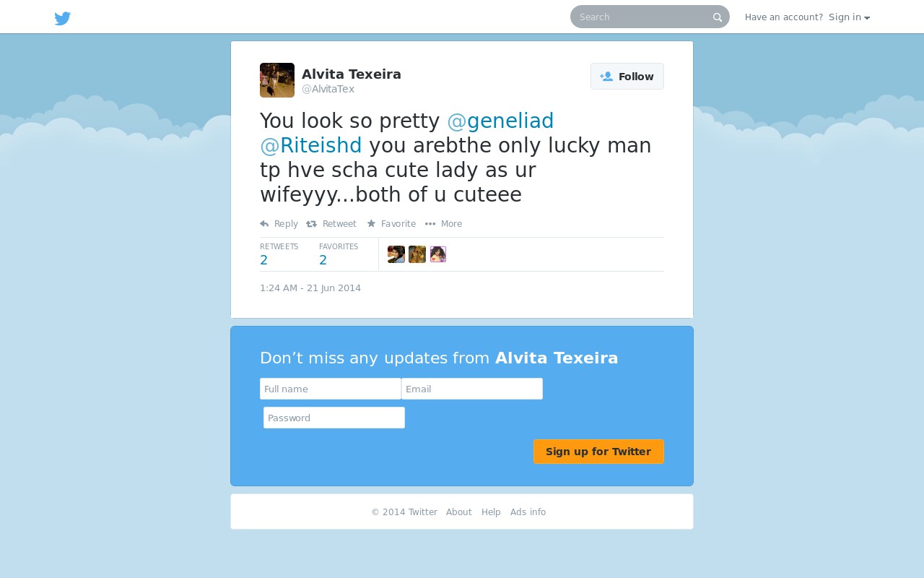Click the Favorite star icon
Image resolution: width=924 pixels, height=578 pixels.
pos(371,224)
